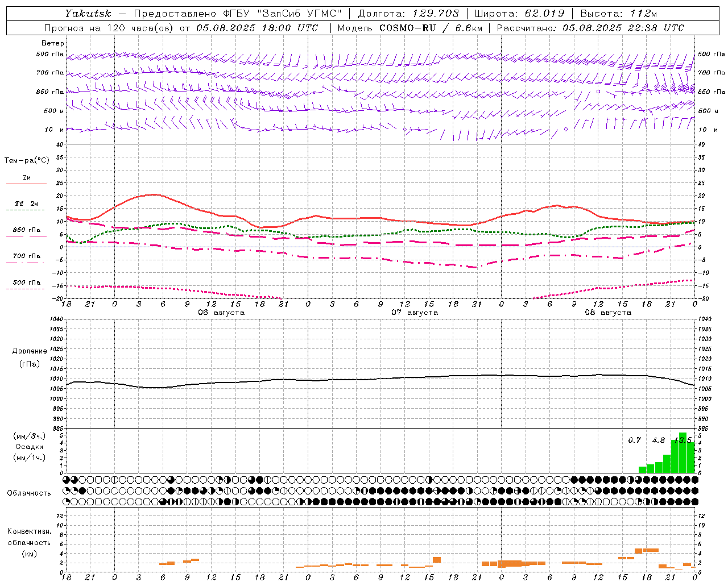Click the Высота: 112м value
The image size is (728, 582).
pos(619,13)
